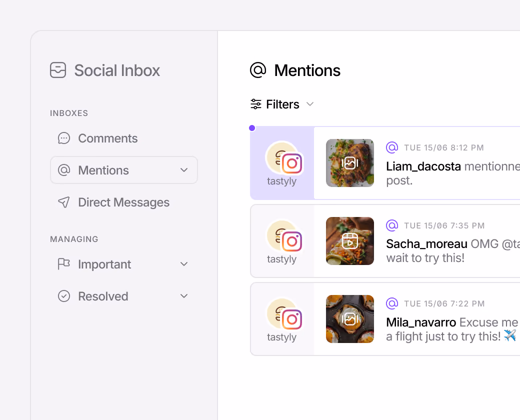Click the Filters sliders icon
Image resolution: width=520 pixels, height=420 pixels.
pos(255,104)
